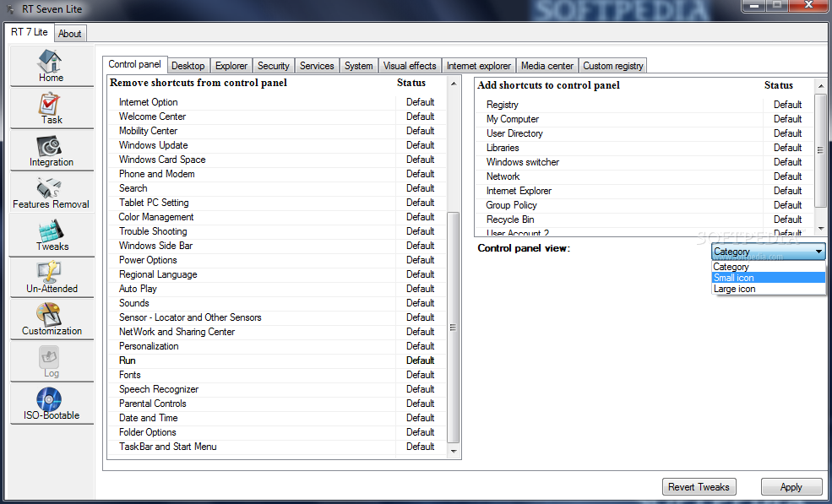The width and height of the screenshot is (832, 504).
Task: Click the add list scroll down arrow
Action: coord(821,229)
